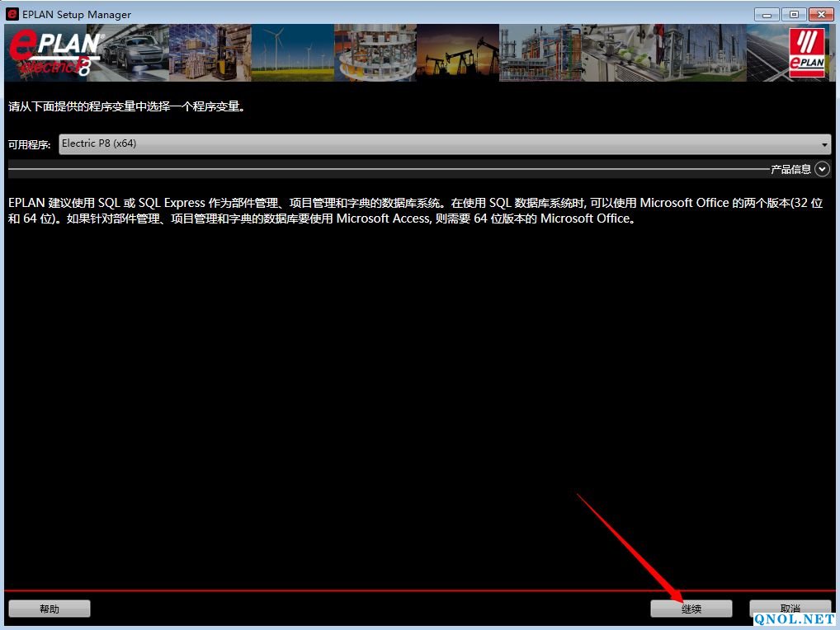
Task: Click the oil pumpjacks sunset banner image
Action: click(458, 54)
